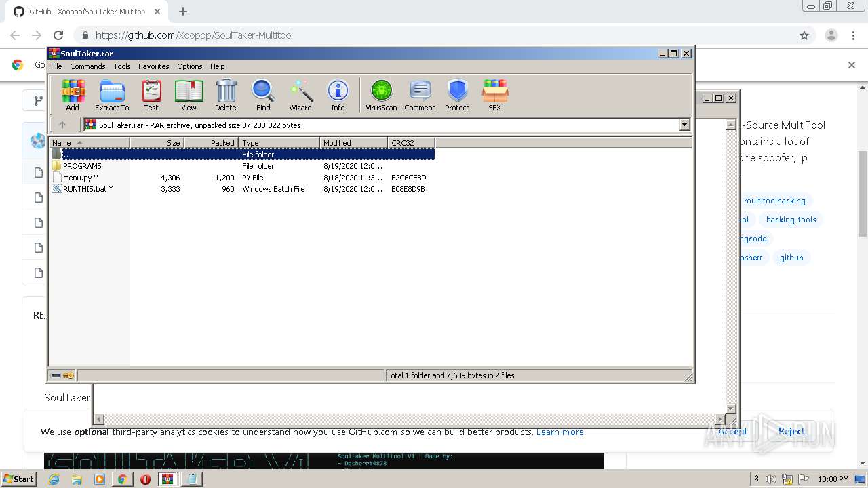
Task: Click the Chrome back button
Action: point(15,35)
